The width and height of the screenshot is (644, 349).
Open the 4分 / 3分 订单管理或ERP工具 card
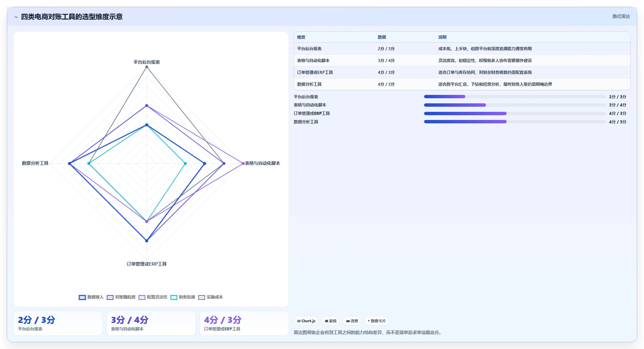coord(244,323)
